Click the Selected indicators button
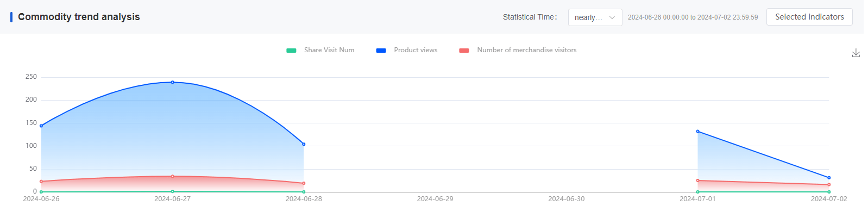Viewport: 868px width, 218px height. [x=809, y=17]
